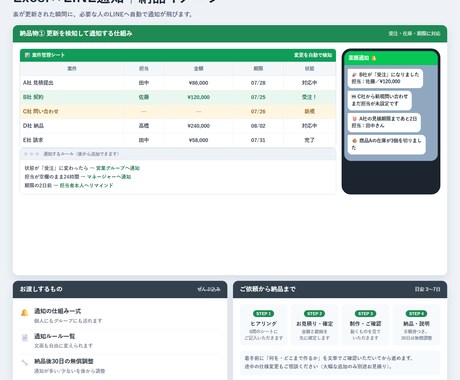Click the 完了 status cell
The image size is (460, 380).
[x=309, y=140]
